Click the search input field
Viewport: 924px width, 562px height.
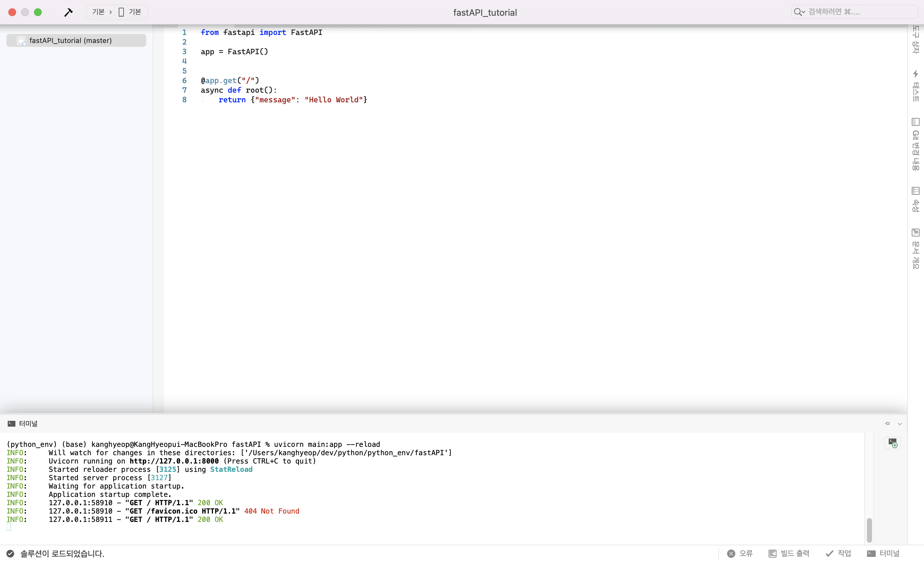(859, 12)
